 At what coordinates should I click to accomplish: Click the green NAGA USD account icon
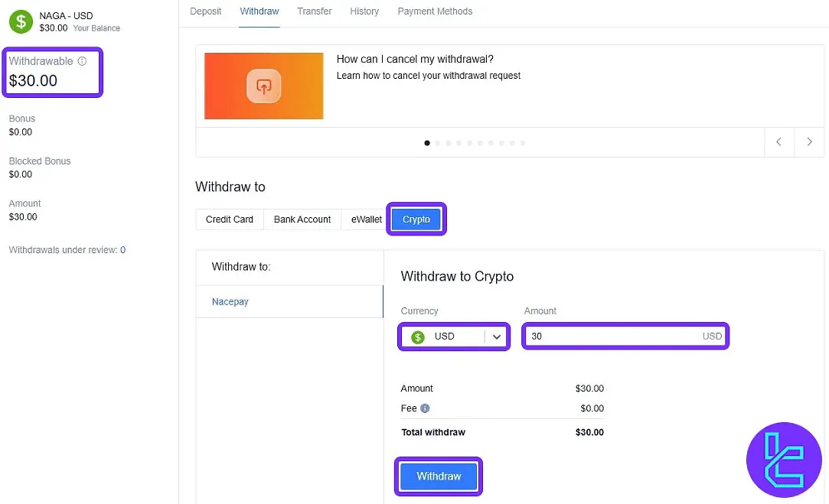19,21
